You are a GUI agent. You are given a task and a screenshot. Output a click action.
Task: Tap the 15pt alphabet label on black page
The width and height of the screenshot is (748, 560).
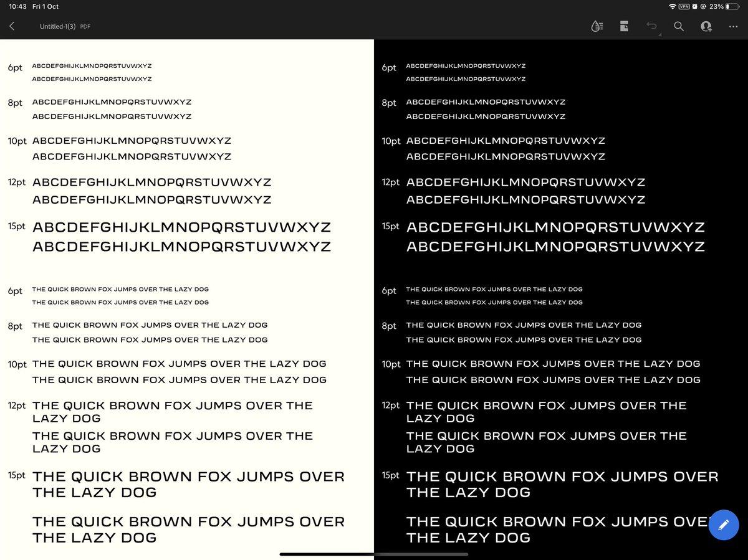391,226
